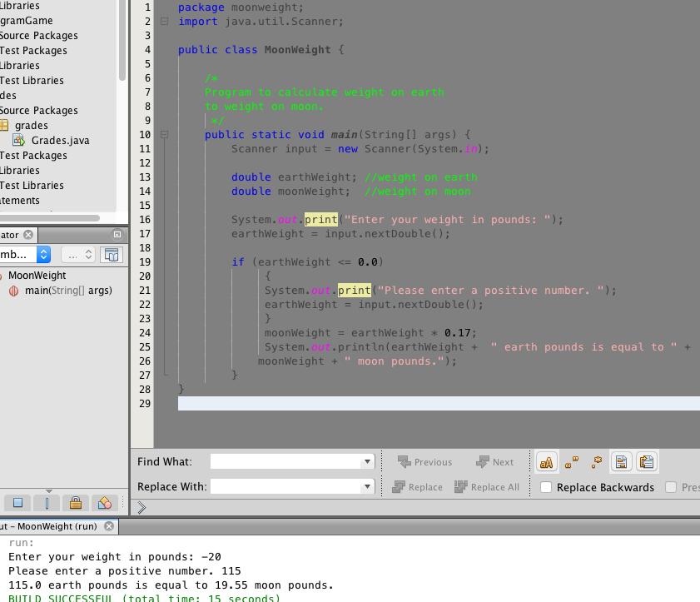Open Grades.java in the project tree

click(60, 141)
